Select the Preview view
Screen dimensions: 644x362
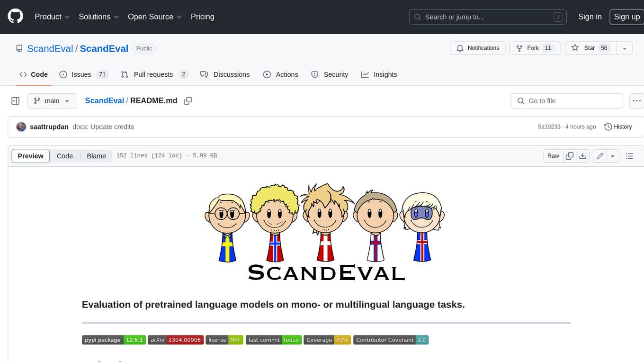coord(31,156)
